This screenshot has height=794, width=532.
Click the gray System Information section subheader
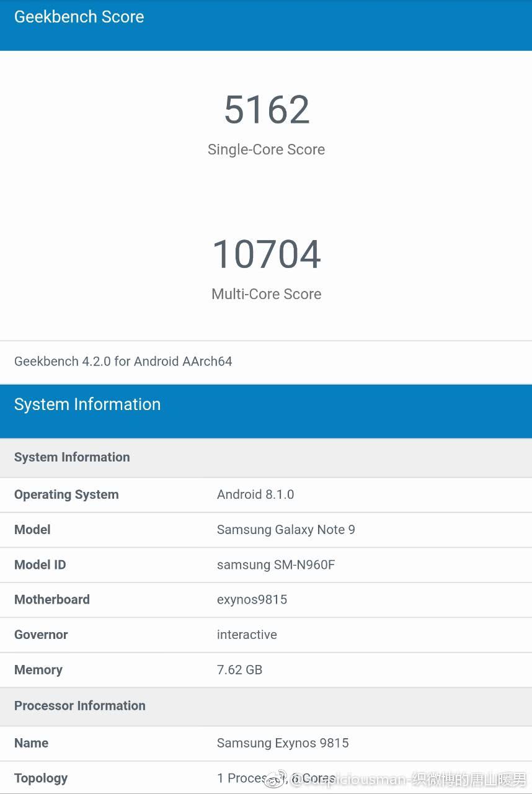(x=72, y=457)
